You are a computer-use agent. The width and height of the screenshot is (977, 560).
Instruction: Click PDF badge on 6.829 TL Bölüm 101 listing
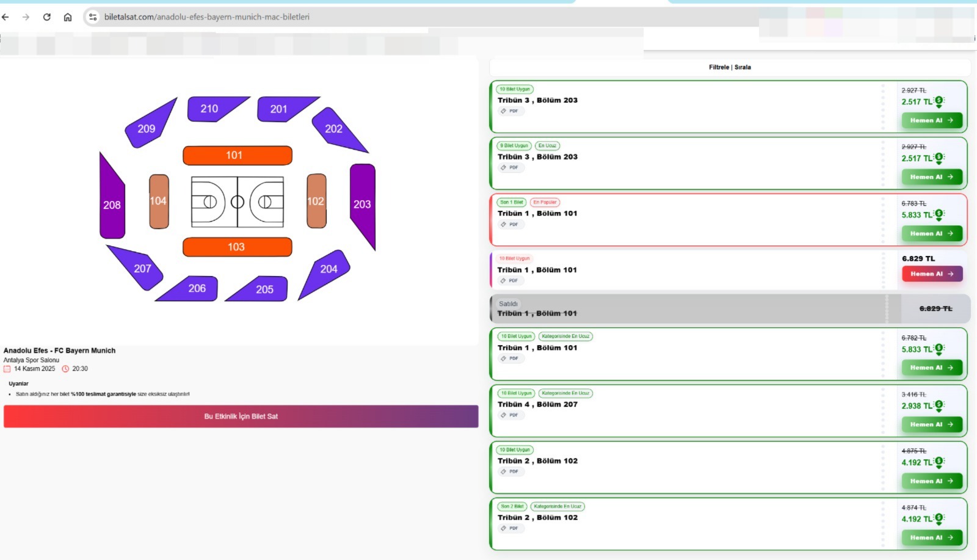tap(510, 281)
